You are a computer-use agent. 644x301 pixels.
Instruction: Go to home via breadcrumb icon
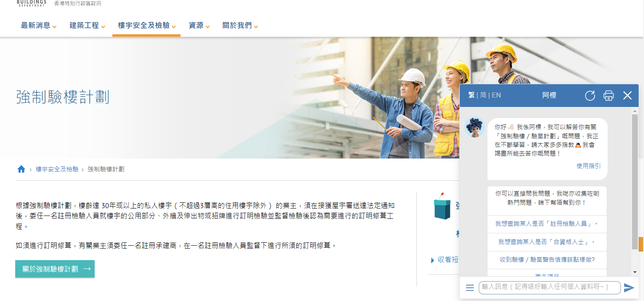point(21,169)
